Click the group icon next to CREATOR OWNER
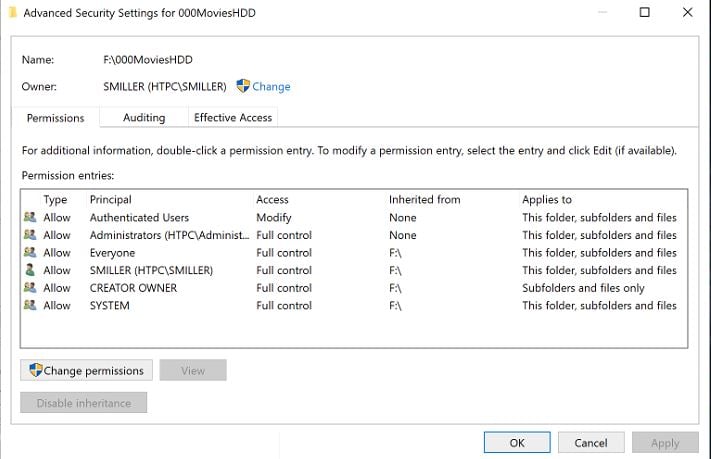The height and width of the screenshot is (459, 711). (x=29, y=288)
